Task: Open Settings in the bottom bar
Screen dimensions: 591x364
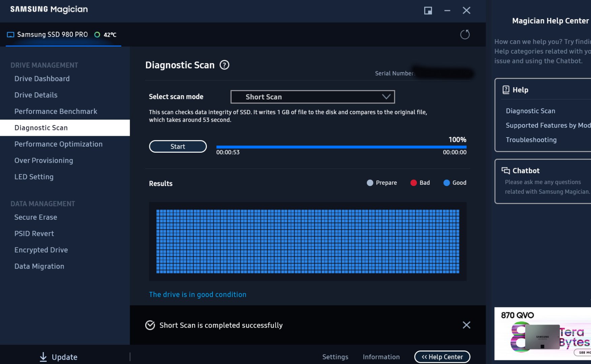Action: click(x=335, y=357)
